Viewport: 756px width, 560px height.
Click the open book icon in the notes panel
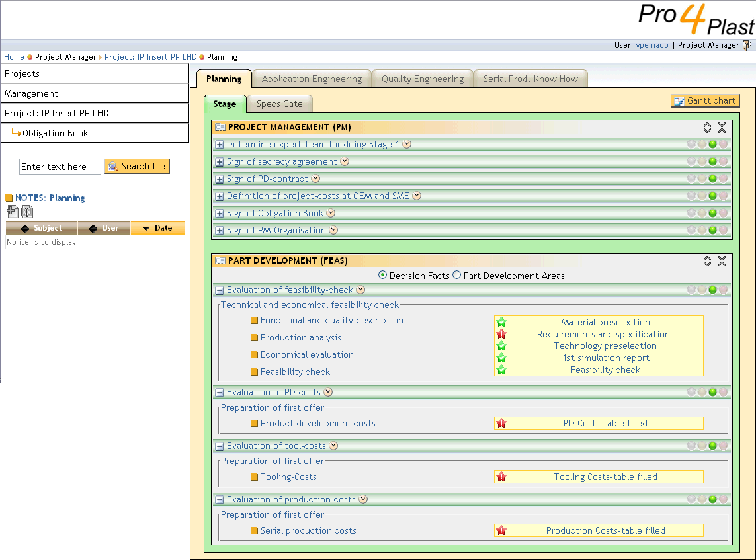[26, 211]
